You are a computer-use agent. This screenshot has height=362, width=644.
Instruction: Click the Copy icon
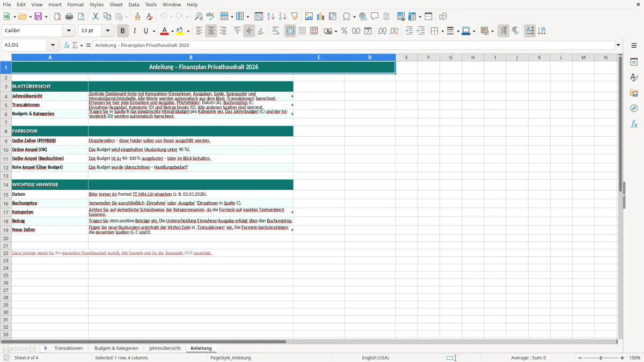pyautogui.click(x=107, y=17)
